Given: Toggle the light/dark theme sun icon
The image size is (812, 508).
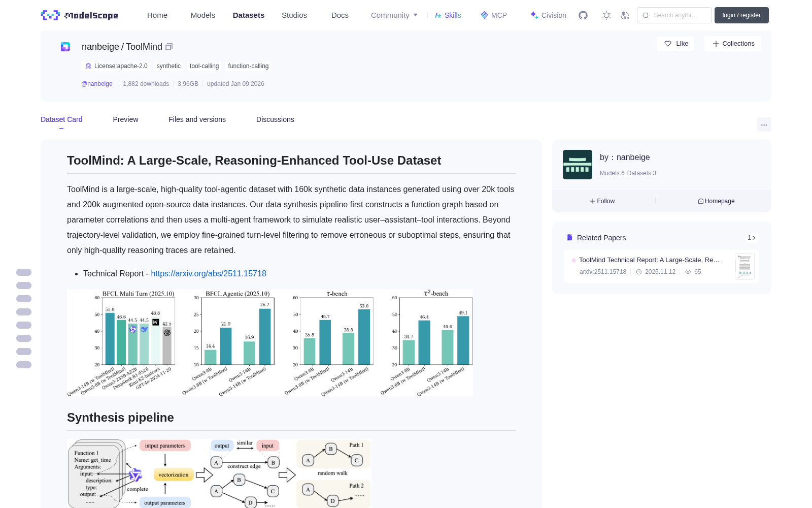Looking at the screenshot, I should 606,15.
